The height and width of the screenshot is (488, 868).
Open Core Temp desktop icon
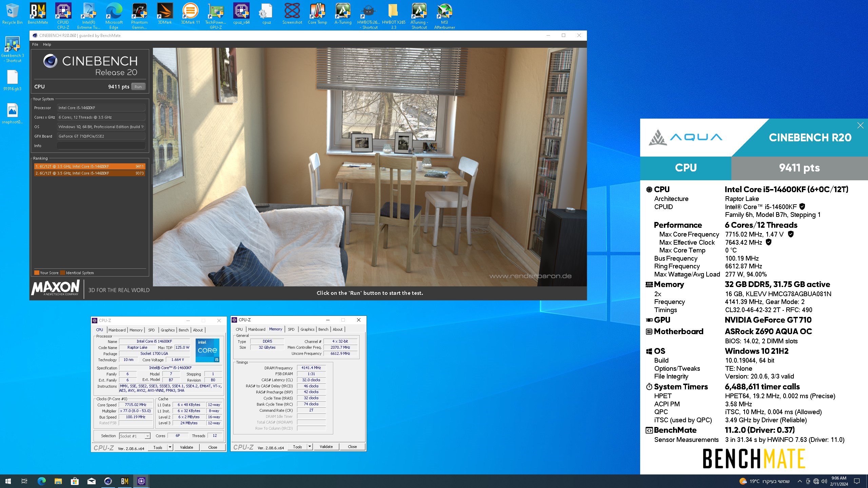pos(317,14)
